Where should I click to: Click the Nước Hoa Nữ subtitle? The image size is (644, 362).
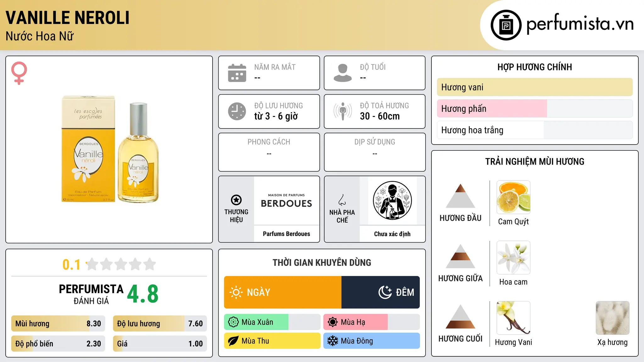[40, 36]
